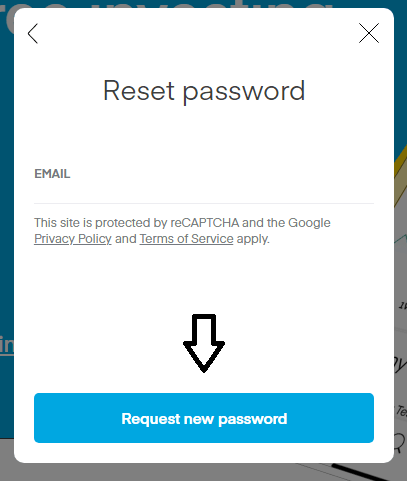This screenshot has height=481, width=407.
Task: Click the word reCAPTCHA in the notice
Action: pyautogui.click(x=205, y=223)
